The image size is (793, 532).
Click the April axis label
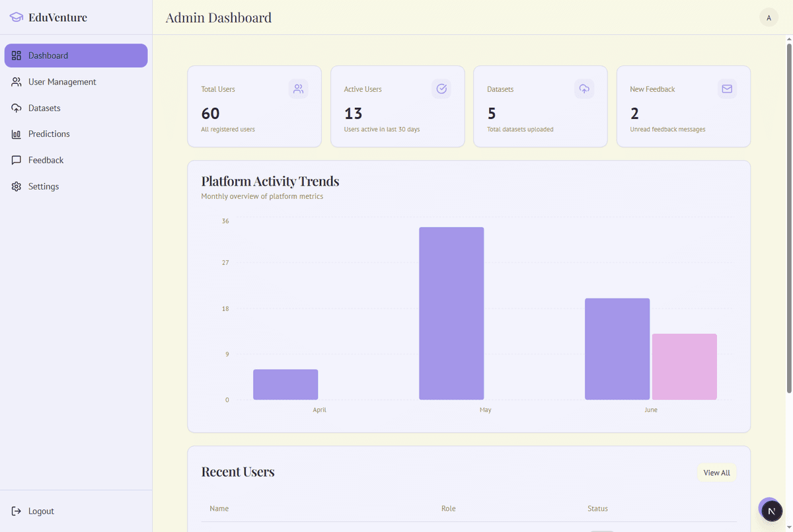pos(319,410)
